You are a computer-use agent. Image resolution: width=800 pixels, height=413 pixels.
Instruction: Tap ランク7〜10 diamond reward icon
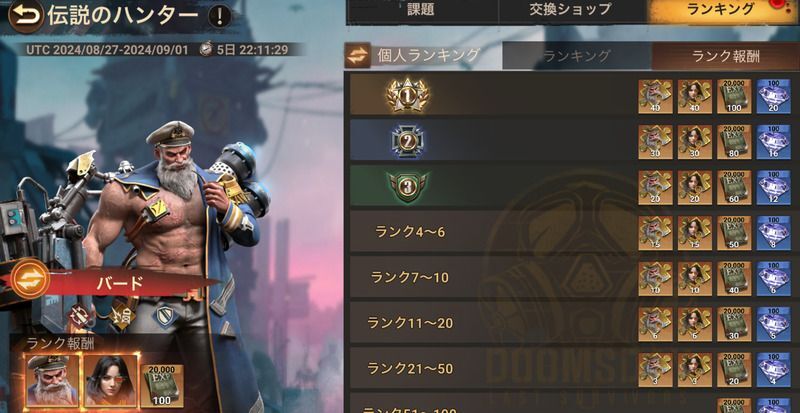[773, 278]
